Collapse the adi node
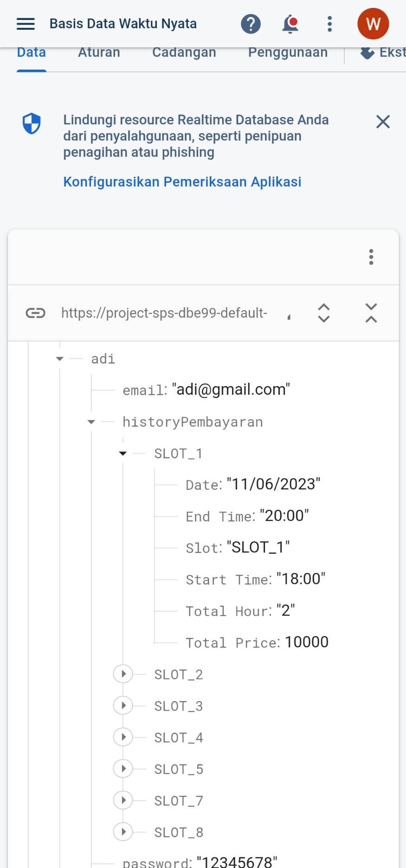 coord(59,359)
